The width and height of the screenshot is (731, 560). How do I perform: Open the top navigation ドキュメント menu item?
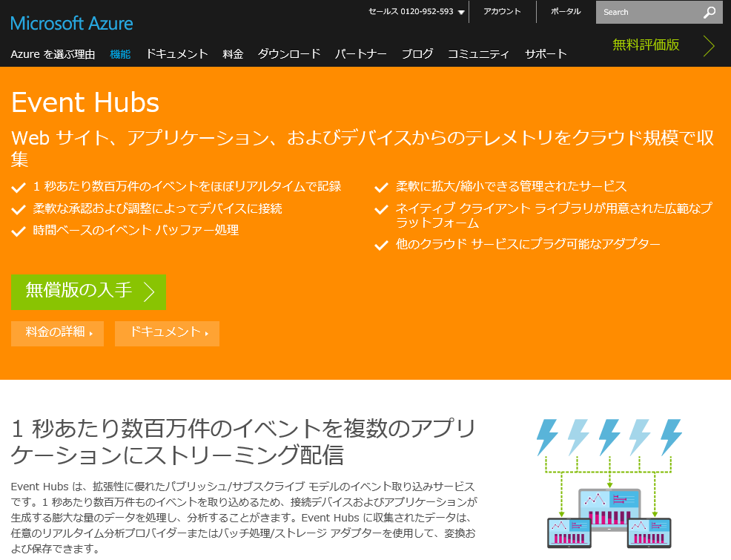(176, 54)
